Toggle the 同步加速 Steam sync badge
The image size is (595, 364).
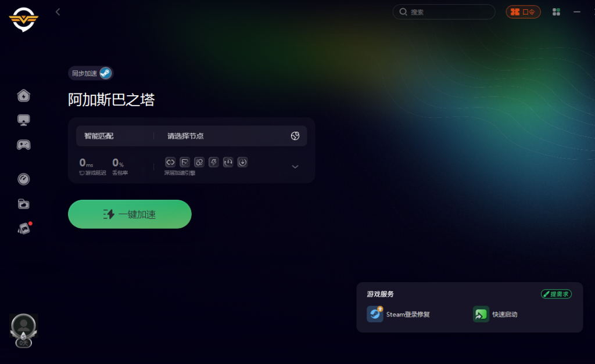click(x=91, y=73)
